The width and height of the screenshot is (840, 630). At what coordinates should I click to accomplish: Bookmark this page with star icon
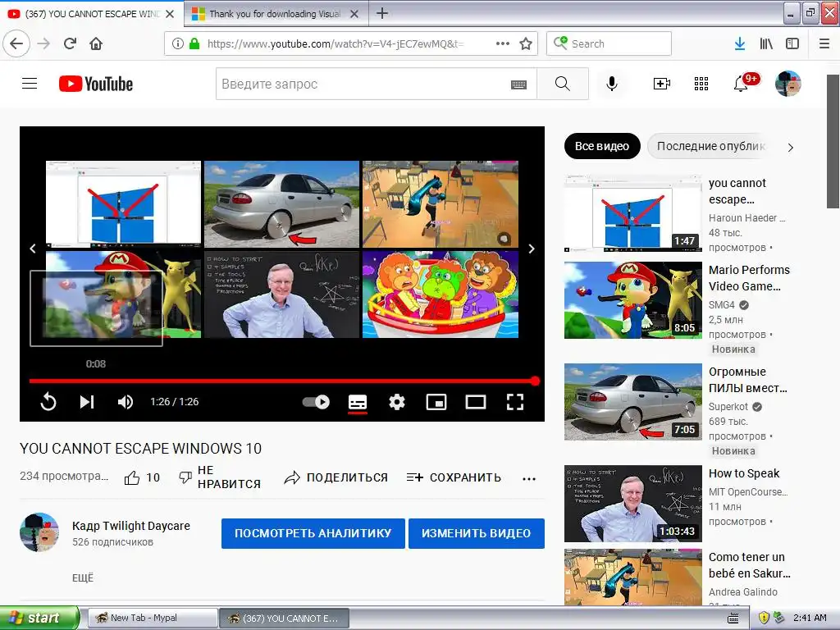click(x=526, y=44)
